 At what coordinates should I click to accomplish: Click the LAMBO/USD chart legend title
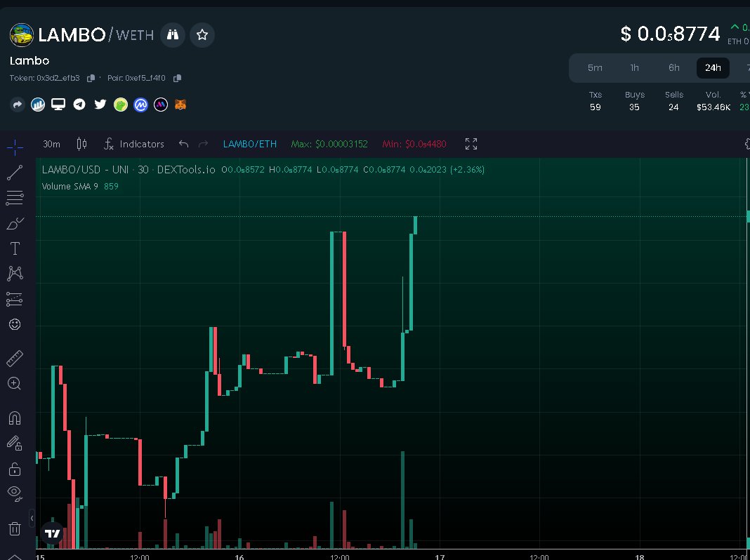[129, 170]
